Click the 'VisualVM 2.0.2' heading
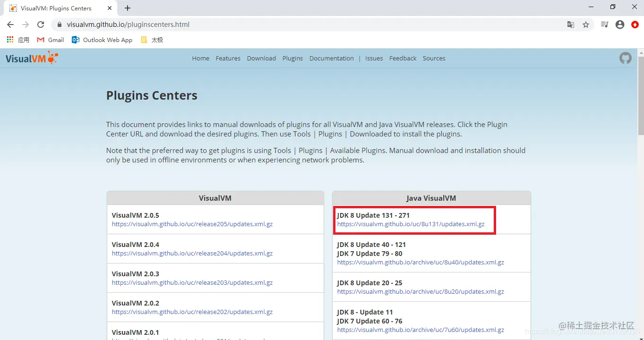The width and height of the screenshot is (644, 340). point(136,303)
